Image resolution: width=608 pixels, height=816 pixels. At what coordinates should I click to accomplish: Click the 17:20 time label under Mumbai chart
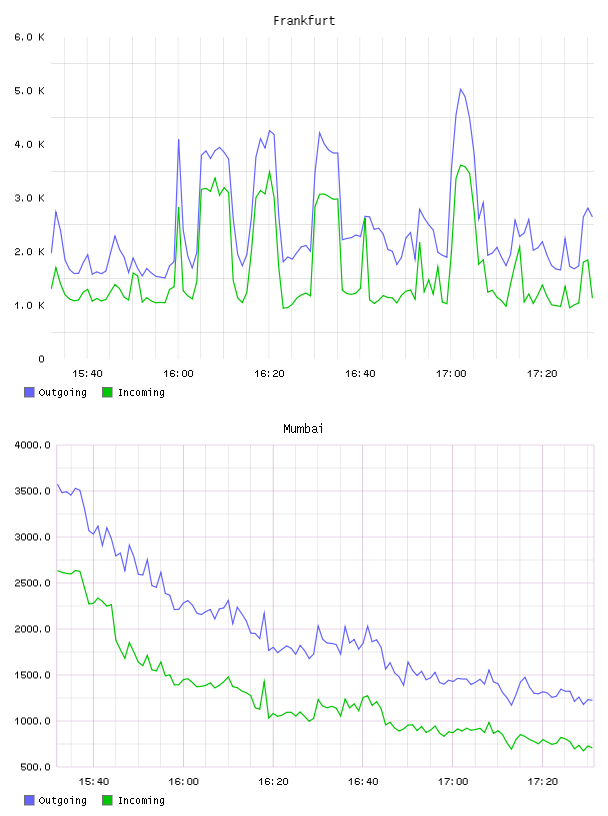click(x=543, y=782)
